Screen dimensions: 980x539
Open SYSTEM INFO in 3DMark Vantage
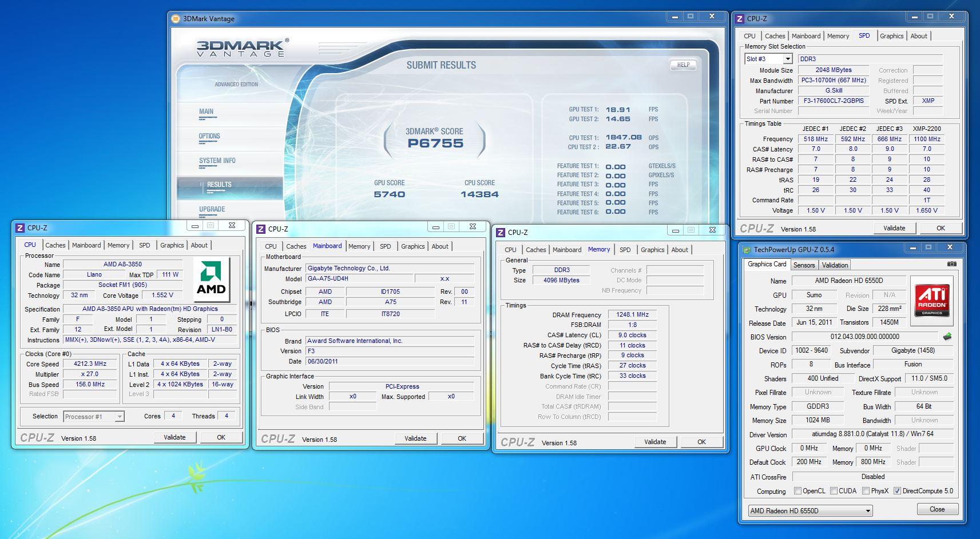pos(217,161)
